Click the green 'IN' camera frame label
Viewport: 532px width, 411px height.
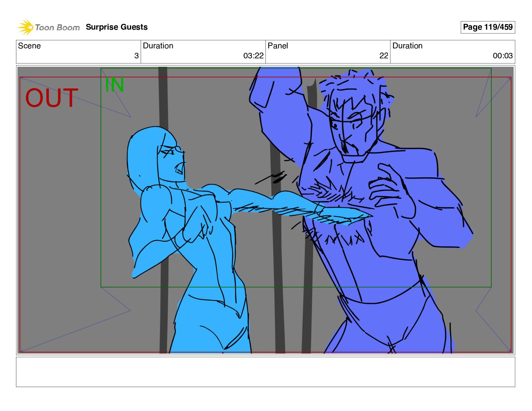tap(114, 85)
